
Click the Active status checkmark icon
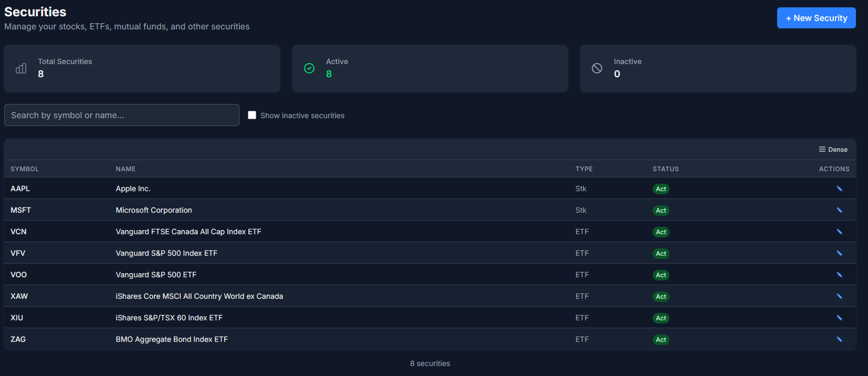pyautogui.click(x=309, y=68)
